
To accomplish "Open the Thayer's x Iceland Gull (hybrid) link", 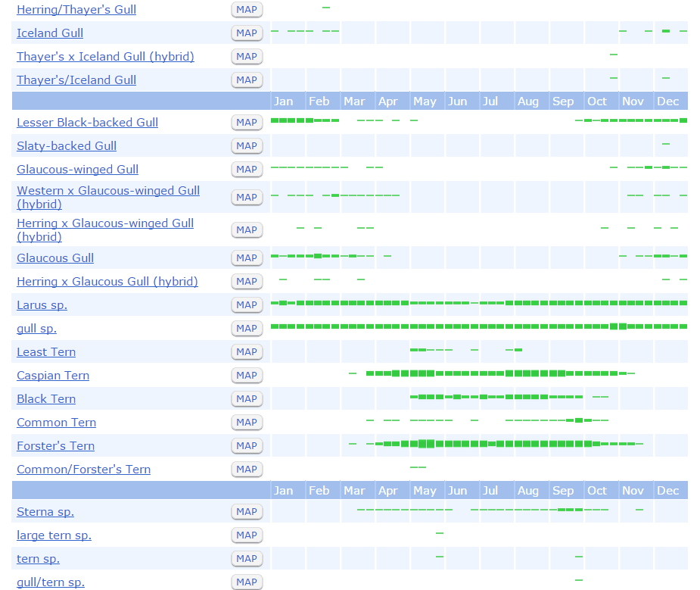I will (x=105, y=57).
